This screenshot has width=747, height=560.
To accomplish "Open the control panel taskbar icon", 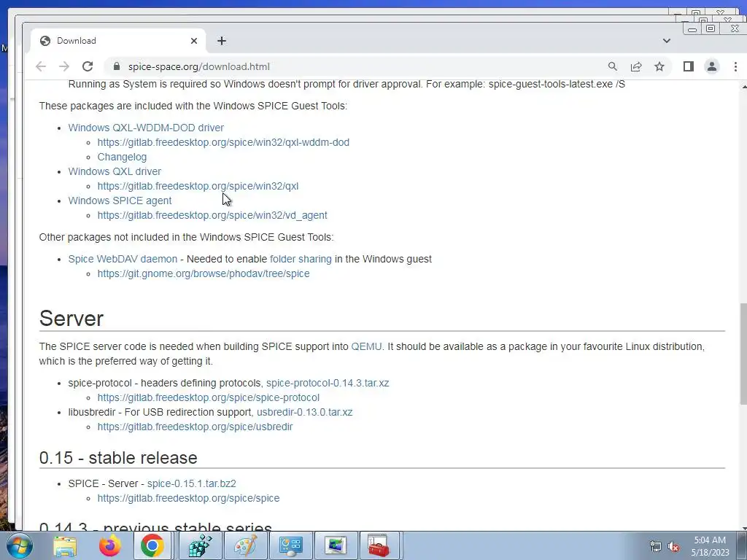I will pos(290,545).
